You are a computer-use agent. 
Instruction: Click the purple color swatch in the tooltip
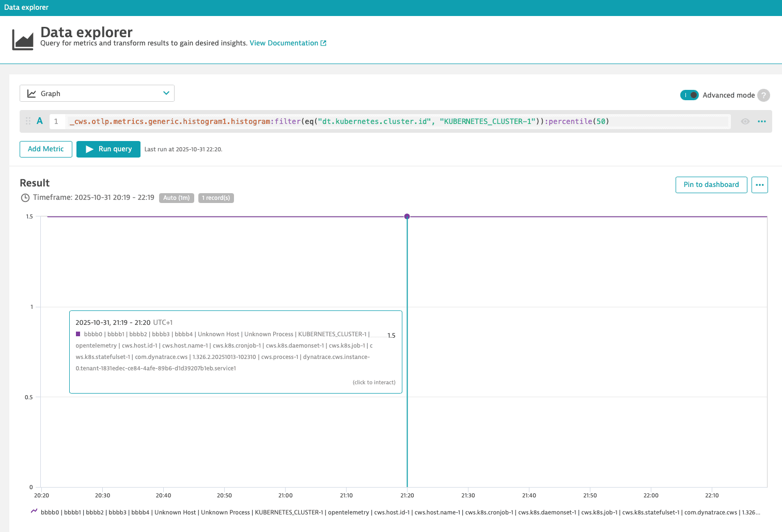point(77,334)
